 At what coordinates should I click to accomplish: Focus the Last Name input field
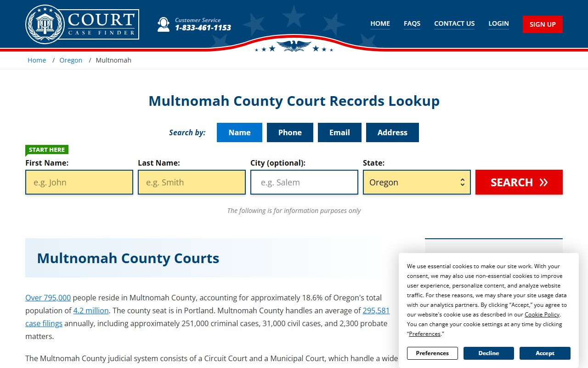point(192,182)
